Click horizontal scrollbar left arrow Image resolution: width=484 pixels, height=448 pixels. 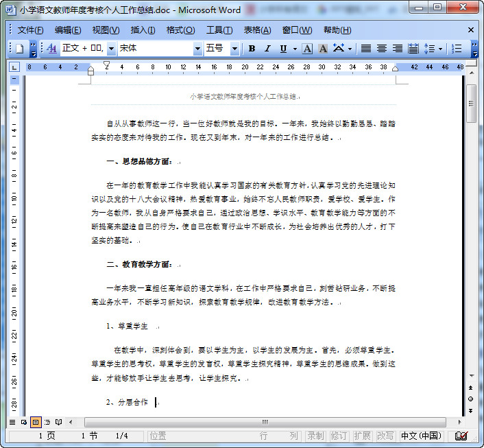click(x=71, y=422)
